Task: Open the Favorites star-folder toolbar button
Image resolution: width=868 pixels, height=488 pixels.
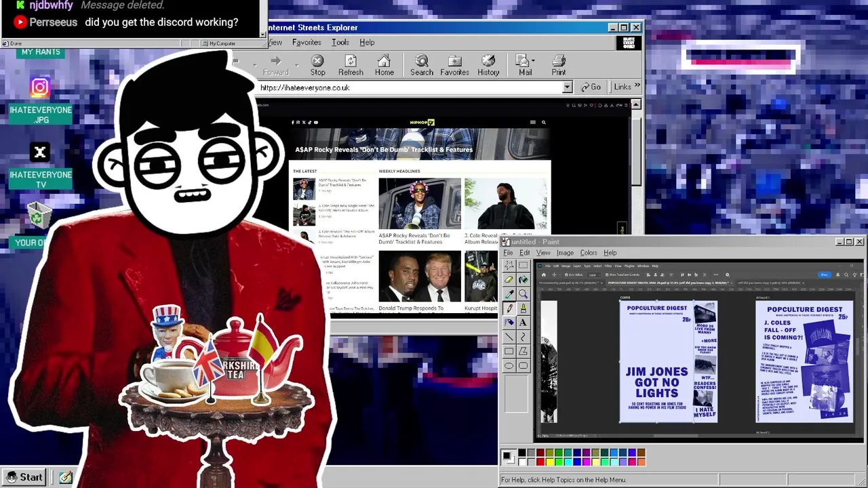Action: [454, 66]
